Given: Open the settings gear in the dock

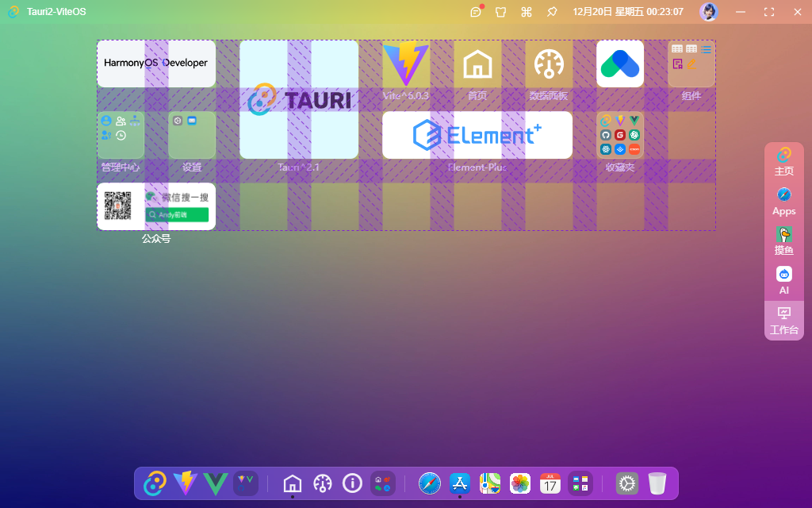Looking at the screenshot, I should pos(627,483).
